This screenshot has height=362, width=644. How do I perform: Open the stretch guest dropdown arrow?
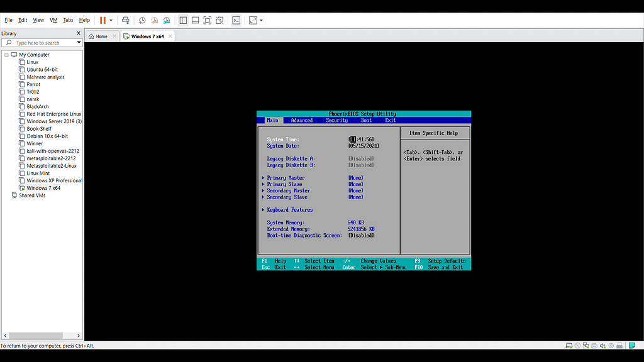tap(261, 20)
